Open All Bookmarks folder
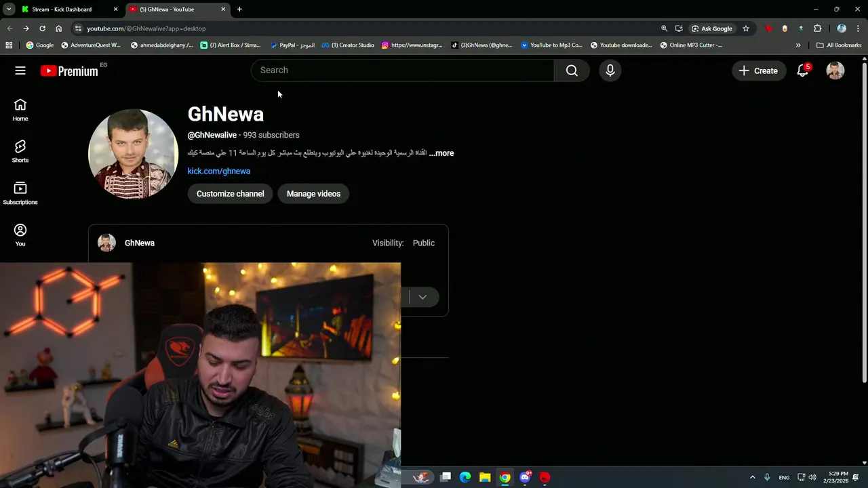The height and width of the screenshot is (488, 868). pyautogui.click(x=839, y=45)
